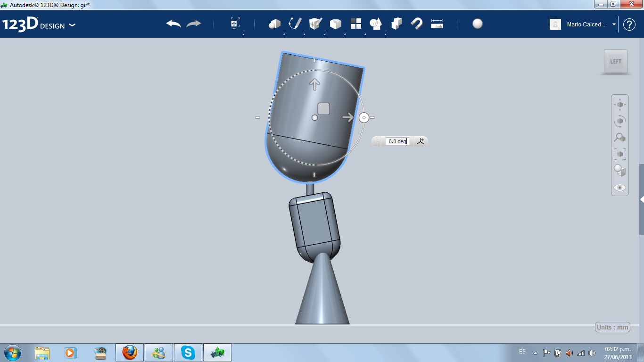This screenshot has width=644, height=362.
Task: Open Windows Explorer from the taskbar
Action: click(42, 353)
